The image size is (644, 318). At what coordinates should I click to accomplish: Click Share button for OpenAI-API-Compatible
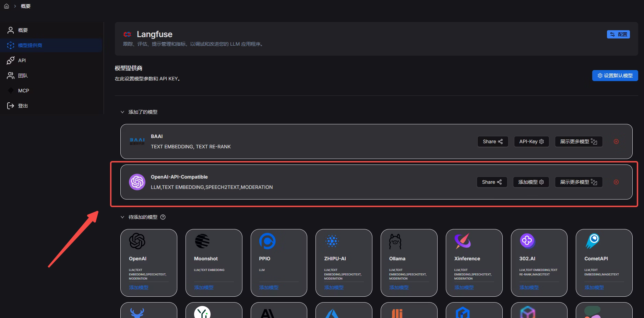point(492,182)
